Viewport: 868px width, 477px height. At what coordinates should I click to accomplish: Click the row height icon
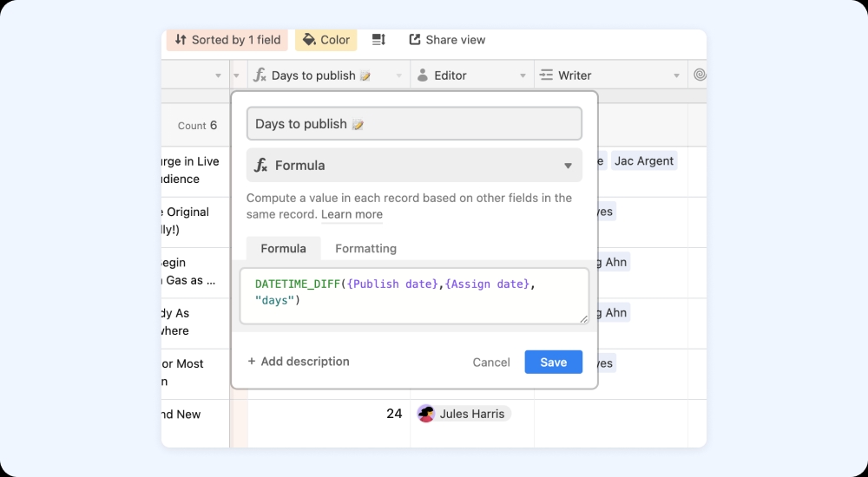(x=378, y=40)
